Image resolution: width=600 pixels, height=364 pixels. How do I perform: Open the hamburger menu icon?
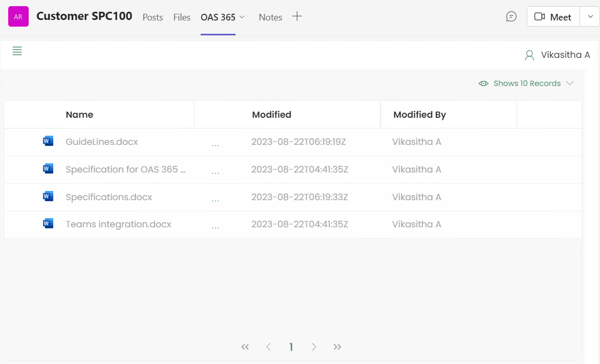[17, 51]
